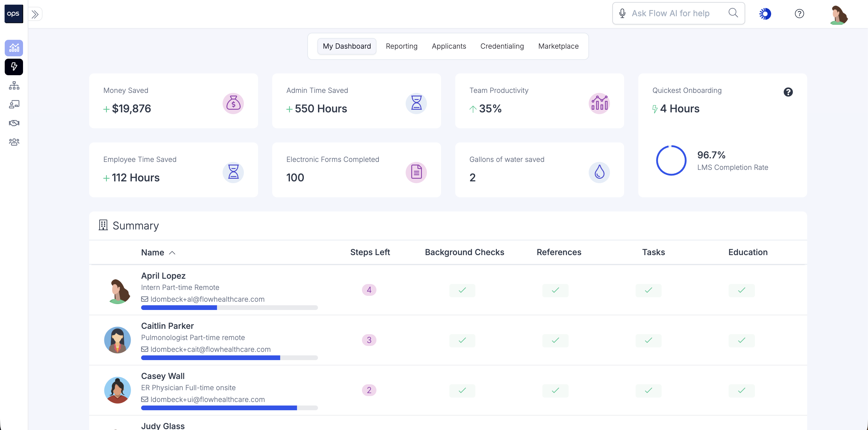Click Casey Wall's Education checkmark
This screenshot has height=430, width=868.
tap(741, 390)
